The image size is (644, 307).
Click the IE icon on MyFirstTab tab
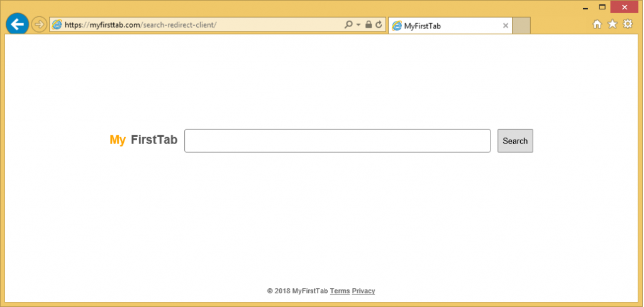click(x=397, y=26)
